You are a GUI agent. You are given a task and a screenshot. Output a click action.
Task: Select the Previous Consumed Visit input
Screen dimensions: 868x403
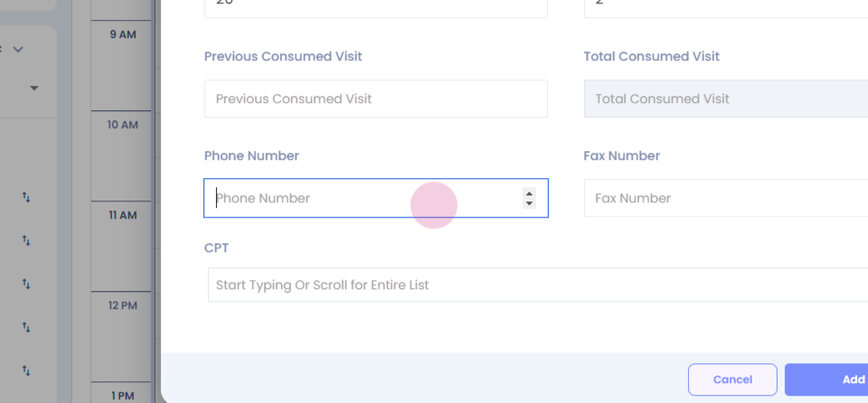pos(375,98)
